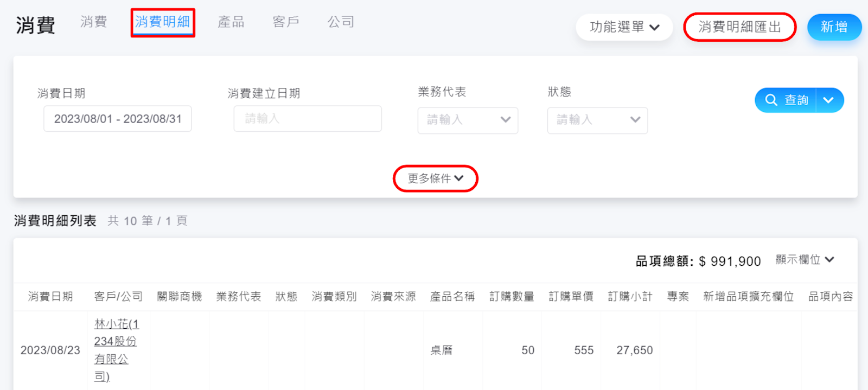The width and height of the screenshot is (868, 390).
Task: Open the 顯示欄位 column selector
Action: (805, 260)
